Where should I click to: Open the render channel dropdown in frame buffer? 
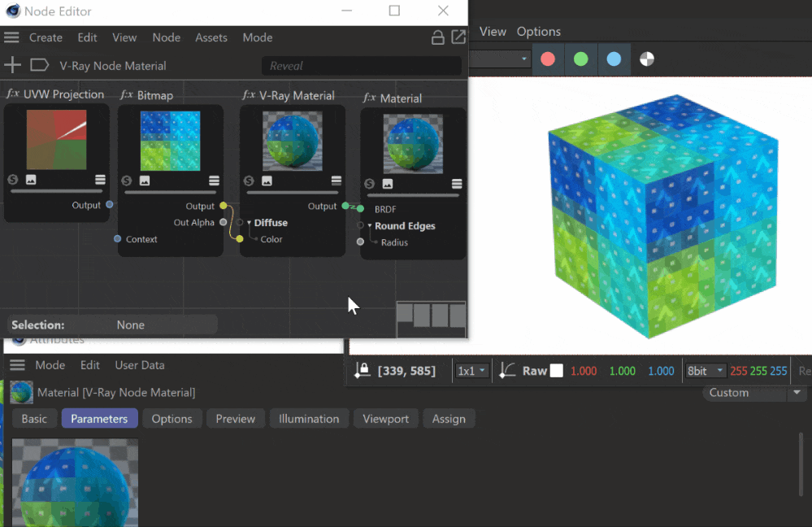[500, 59]
